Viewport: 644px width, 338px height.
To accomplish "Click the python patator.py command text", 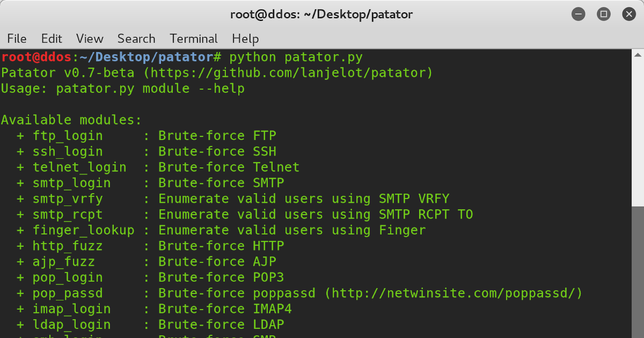I will pos(297,57).
